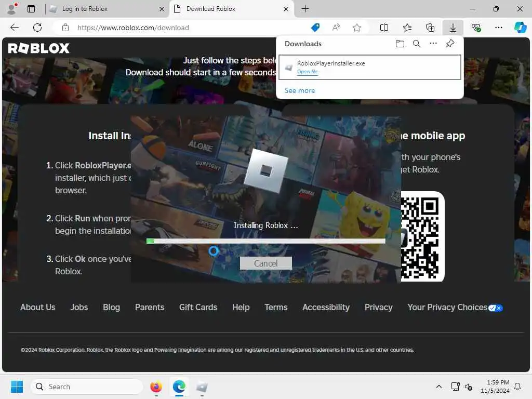The height and width of the screenshot is (399, 532).
Task: Click the taskbar Search box
Action: 87,387
